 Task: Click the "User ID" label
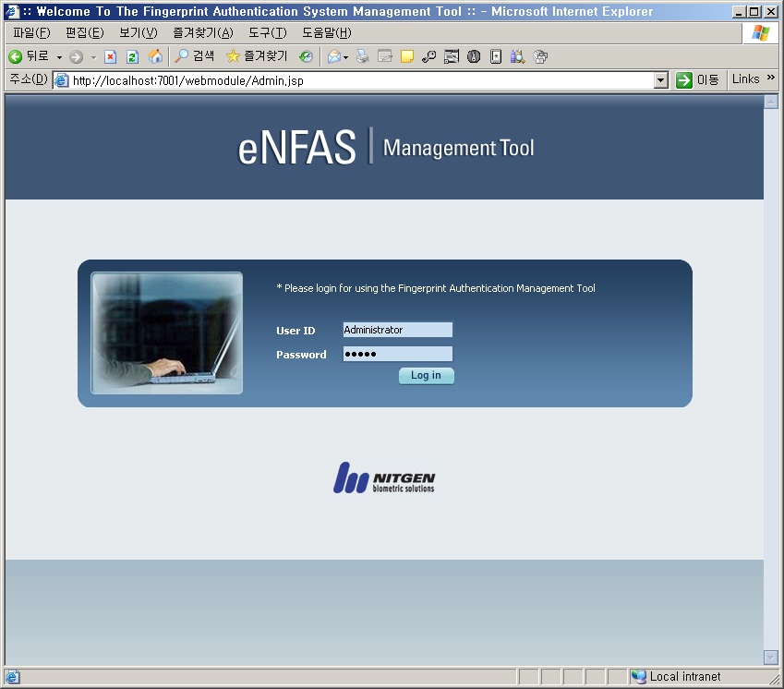(x=296, y=331)
